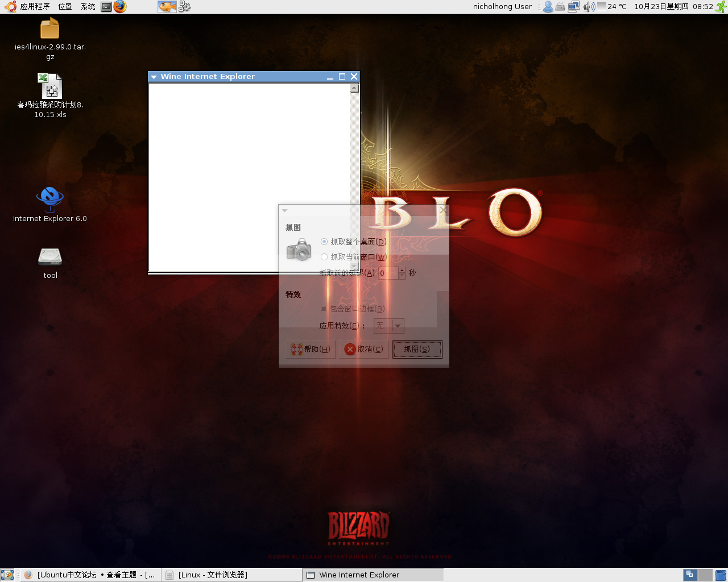Close the screenshot dialog
Screen dimensions: 728x582
pos(443,210)
